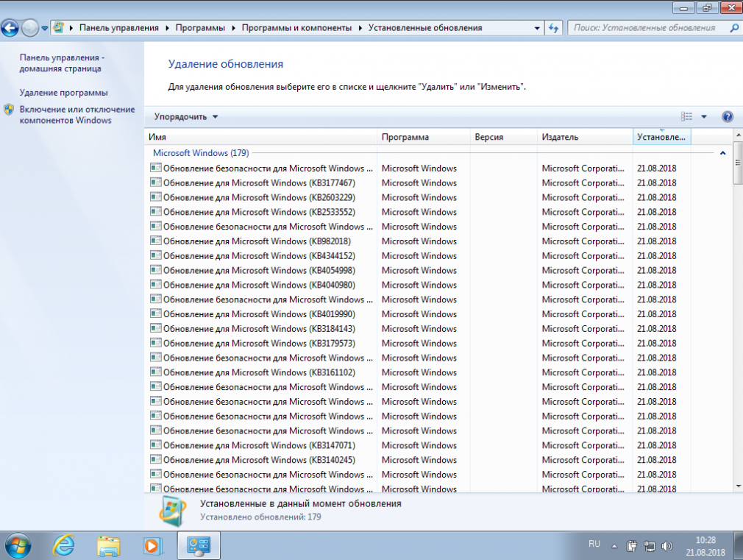
Task: Collapse the Microsoft Windows (179) group
Action: 722,153
